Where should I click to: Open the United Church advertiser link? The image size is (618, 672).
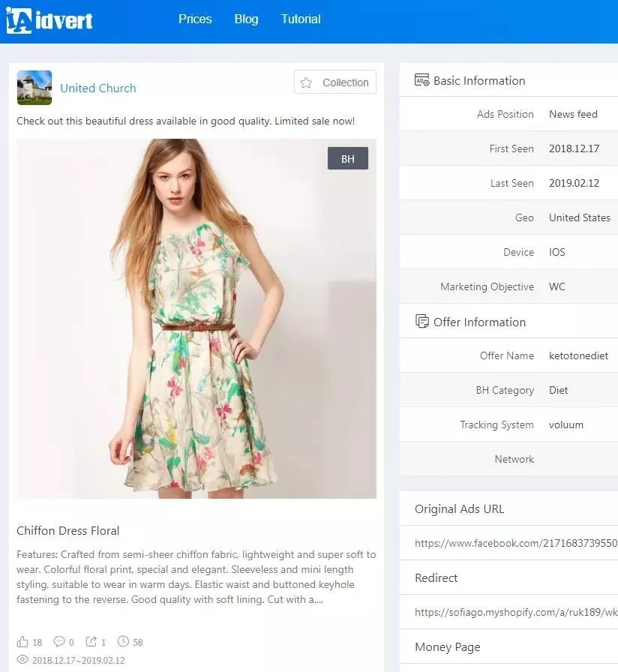(98, 88)
